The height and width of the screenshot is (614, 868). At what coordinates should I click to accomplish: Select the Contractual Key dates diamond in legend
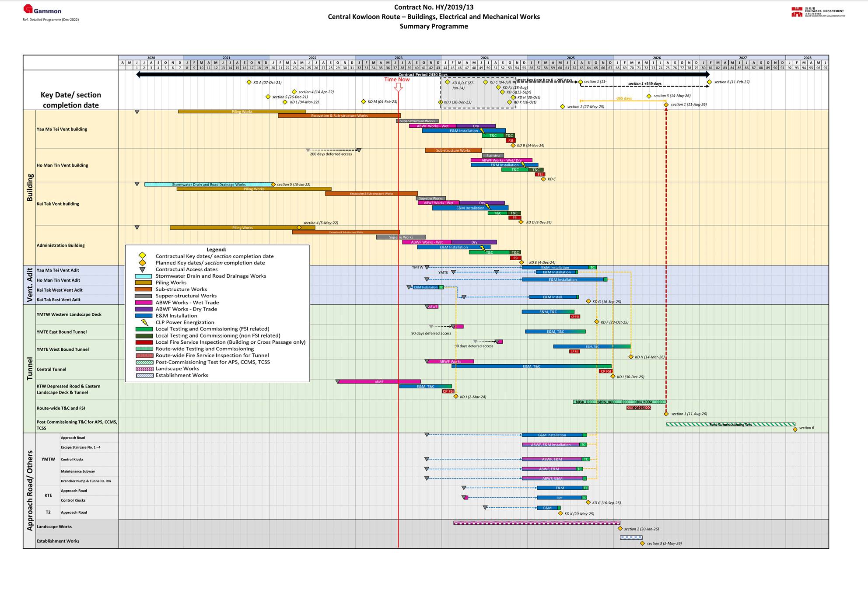pyautogui.click(x=142, y=256)
